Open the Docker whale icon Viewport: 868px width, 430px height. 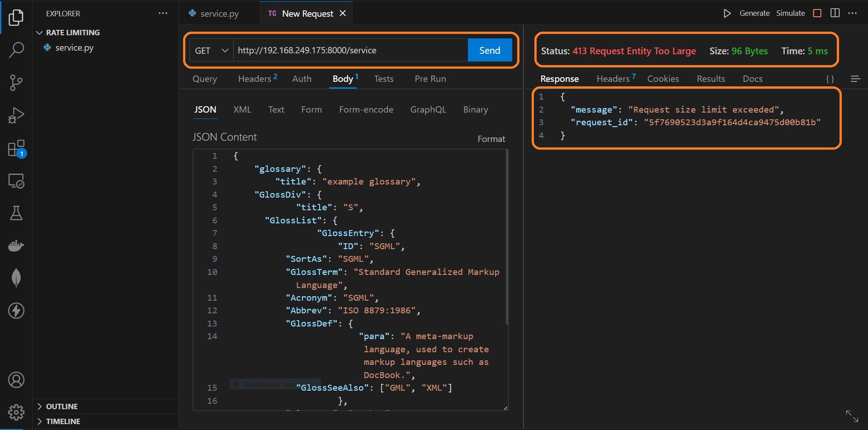(16, 246)
